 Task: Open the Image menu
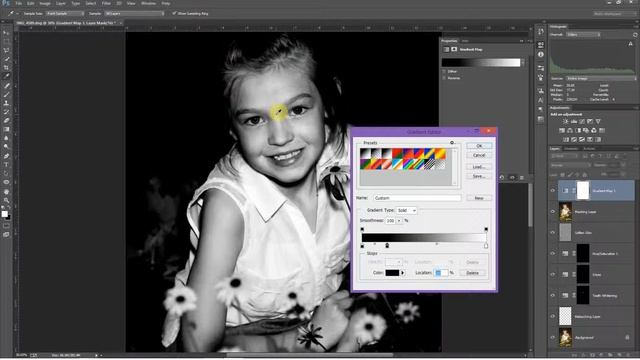(x=45, y=3)
